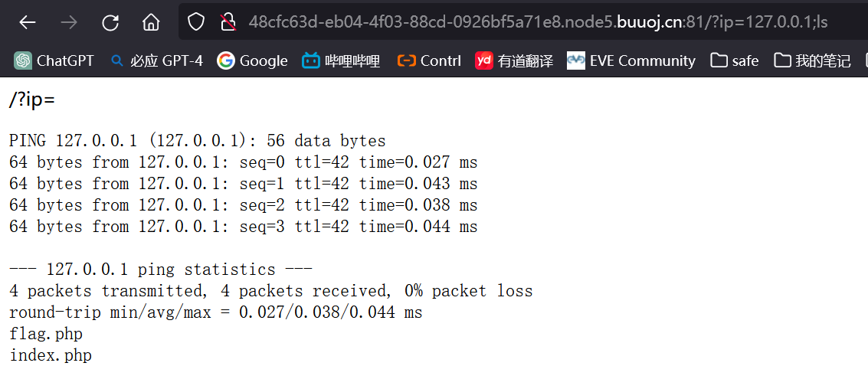
Task: Go back to the previous page
Action: (x=27, y=22)
